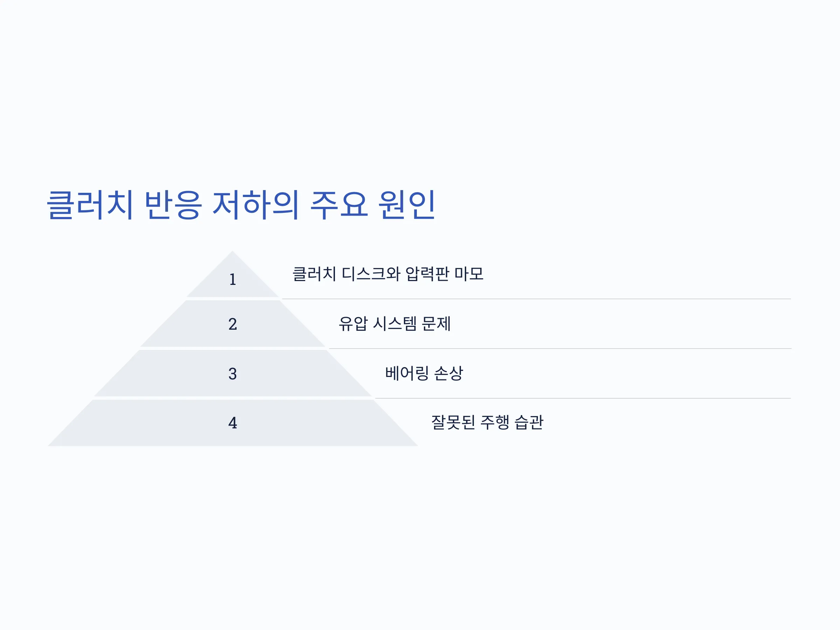
Task: Click the text 베어링 손상
Action: (x=424, y=373)
